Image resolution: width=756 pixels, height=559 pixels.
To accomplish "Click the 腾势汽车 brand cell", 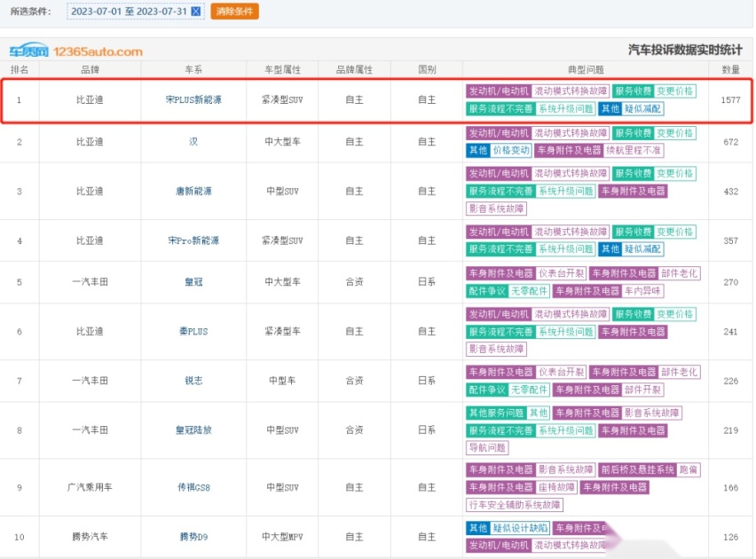I will (90, 536).
